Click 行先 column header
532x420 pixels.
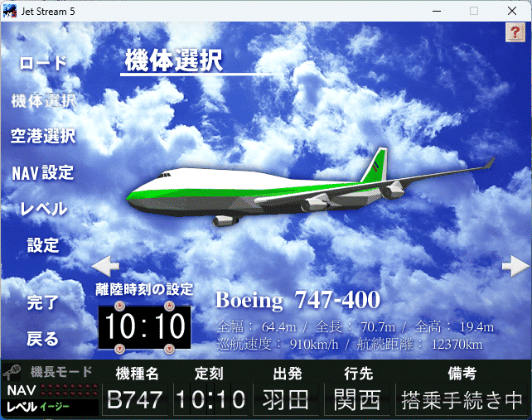359,374
